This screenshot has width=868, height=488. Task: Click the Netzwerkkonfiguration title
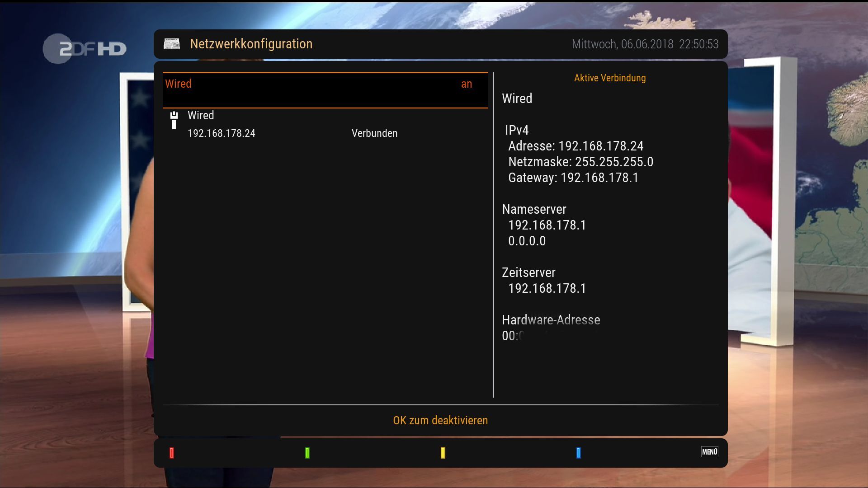(251, 44)
